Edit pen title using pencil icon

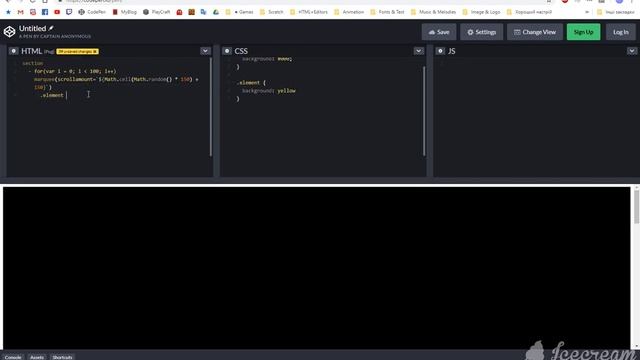[51, 28]
